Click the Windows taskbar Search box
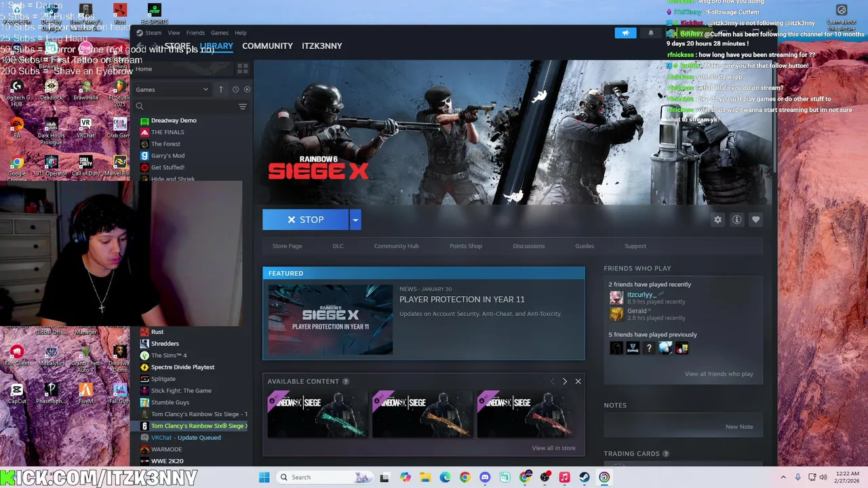This screenshot has height=488, width=868. point(325,477)
